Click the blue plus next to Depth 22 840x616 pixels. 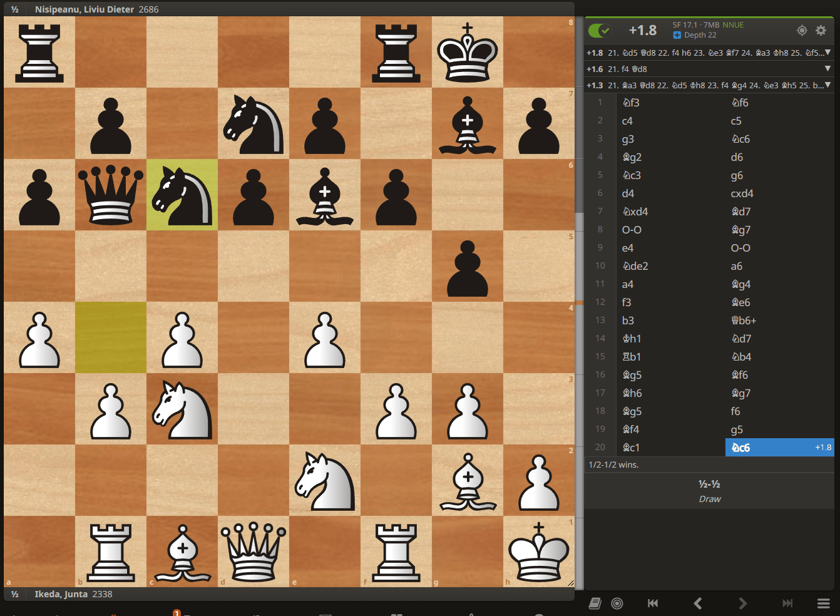point(677,35)
